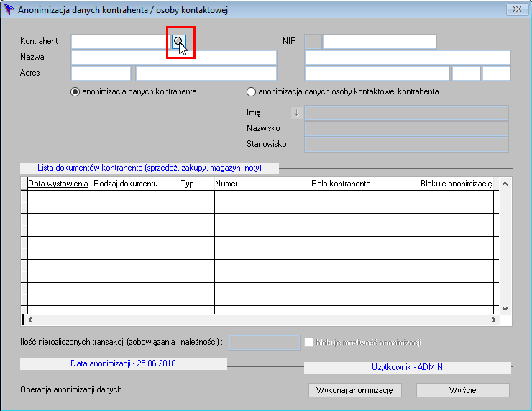Sort by the 'Data wystawienia' column header
Image resolution: width=532 pixels, height=411 pixels.
point(58,184)
